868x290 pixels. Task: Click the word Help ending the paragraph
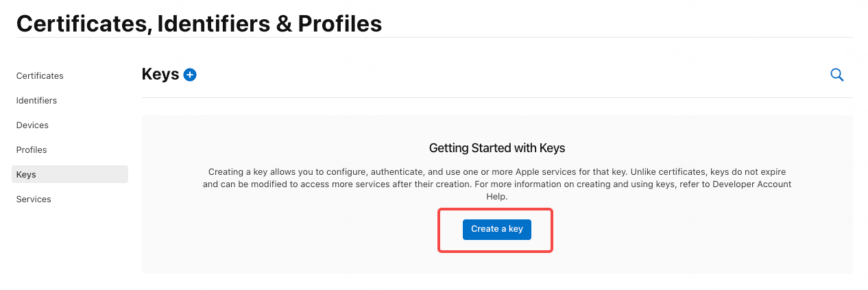coord(496,197)
